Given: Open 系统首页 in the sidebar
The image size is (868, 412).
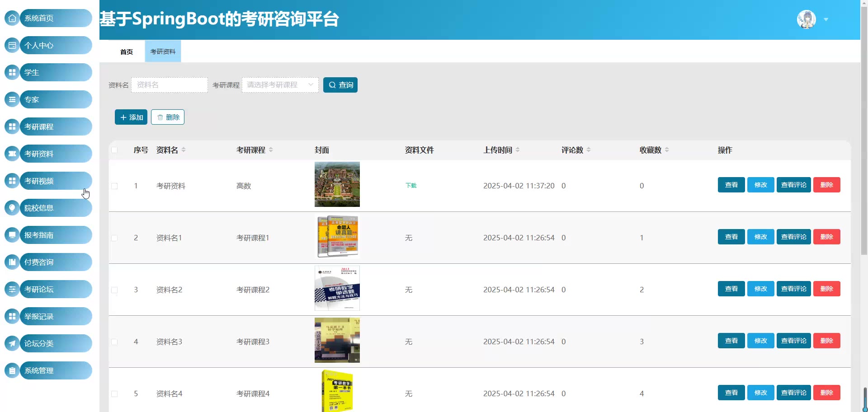Looking at the screenshot, I should 56,18.
